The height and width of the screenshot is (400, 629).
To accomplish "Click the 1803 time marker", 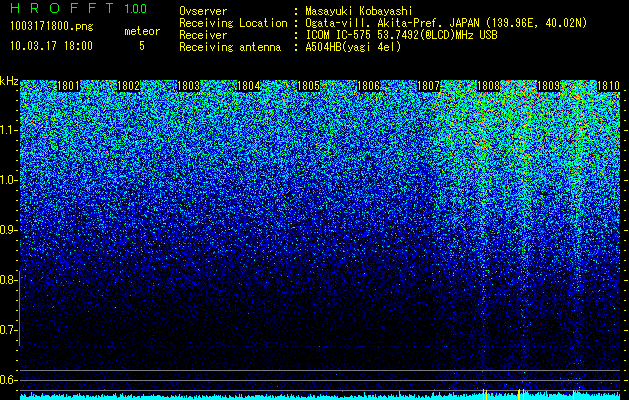I will pyautogui.click(x=189, y=86).
